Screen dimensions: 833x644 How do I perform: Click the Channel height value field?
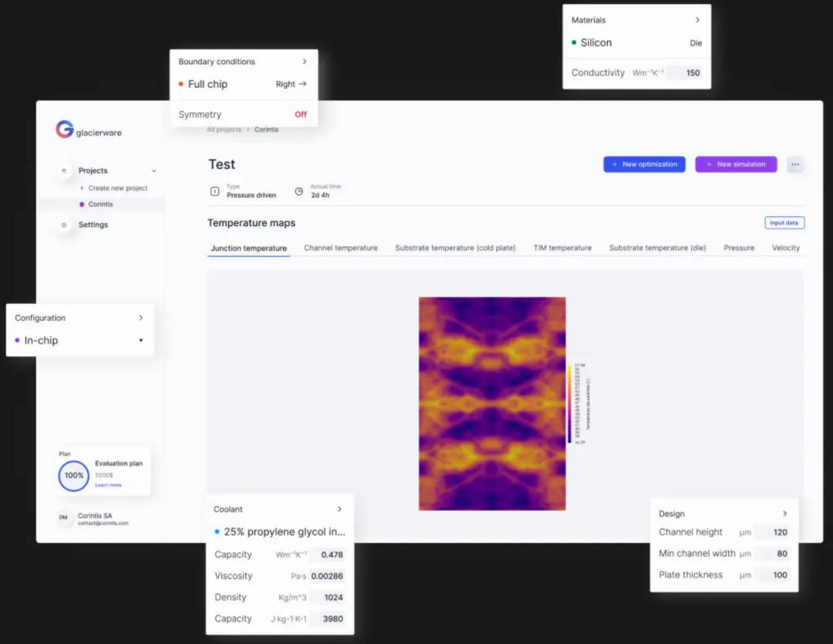[x=771, y=532]
